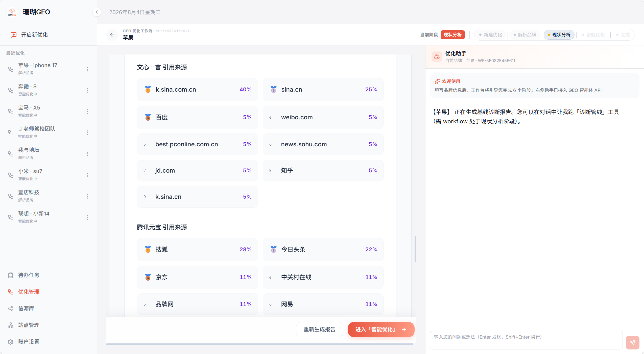This screenshot has width=644, height=354.
Task: Click the 站点管理 sitemap icon
Action: pyautogui.click(x=11, y=325)
